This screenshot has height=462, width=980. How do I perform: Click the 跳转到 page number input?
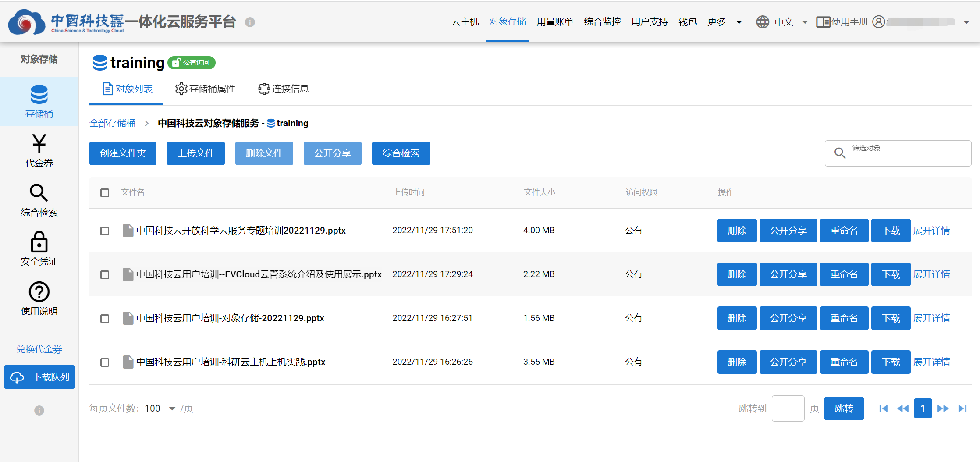(788, 409)
